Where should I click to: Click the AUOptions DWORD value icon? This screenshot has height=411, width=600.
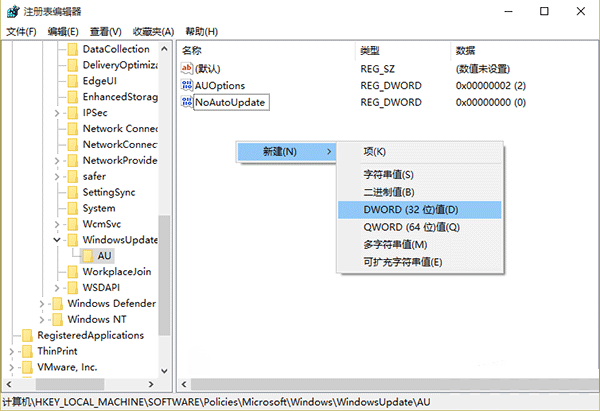[x=187, y=85]
